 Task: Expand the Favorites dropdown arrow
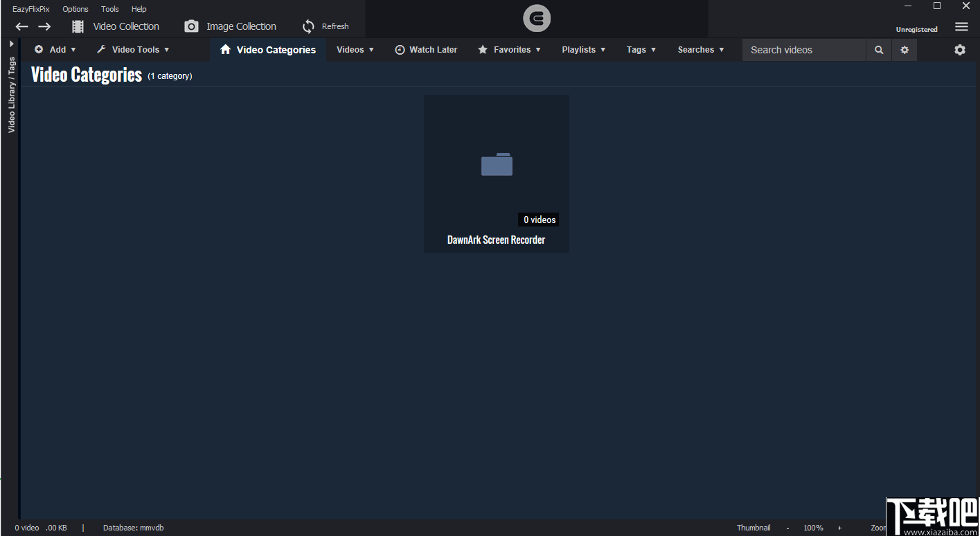coord(538,50)
